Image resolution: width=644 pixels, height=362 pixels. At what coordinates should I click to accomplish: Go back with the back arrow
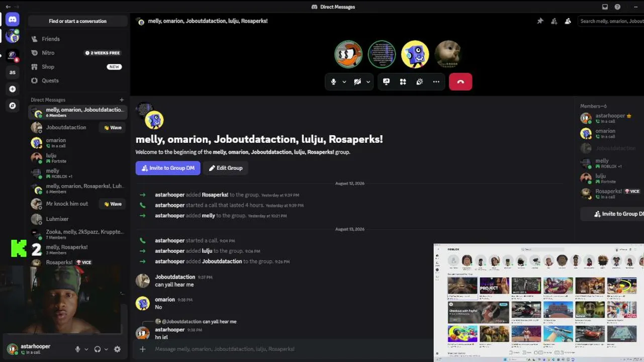click(x=8, y=7)
